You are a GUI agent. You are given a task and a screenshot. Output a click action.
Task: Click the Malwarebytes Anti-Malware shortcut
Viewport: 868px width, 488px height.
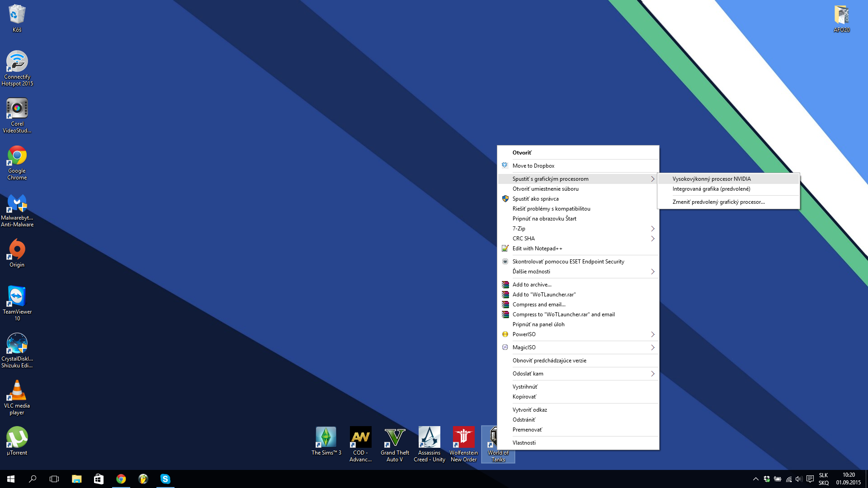(x=17, y=203)
